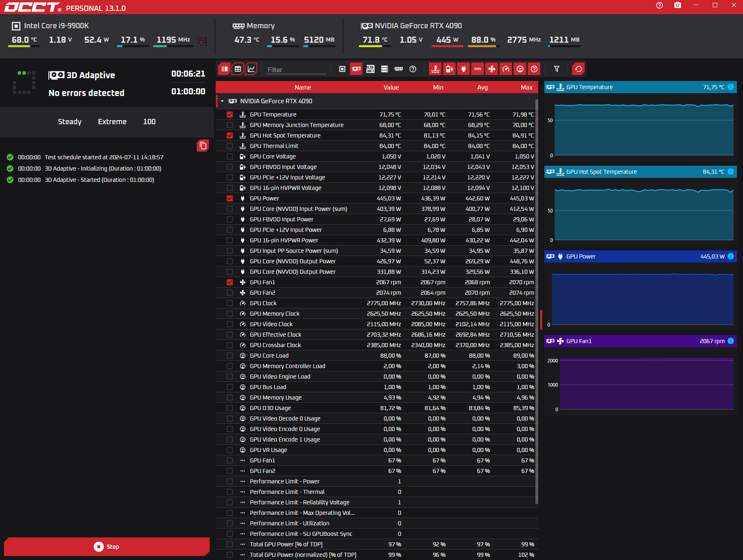Toggle load usage sensor type filter
Viewport: 743px width, 560px height.
point(520,69)
